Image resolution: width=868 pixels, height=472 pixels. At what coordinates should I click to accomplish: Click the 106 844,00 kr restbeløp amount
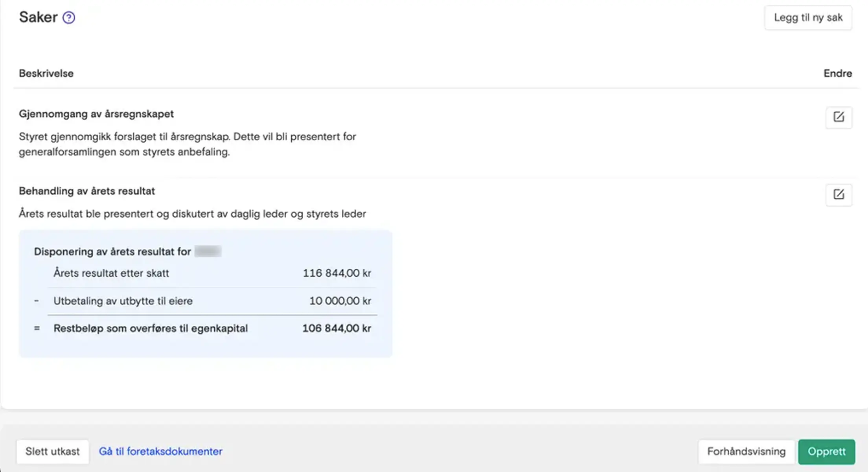coord(336,329)
